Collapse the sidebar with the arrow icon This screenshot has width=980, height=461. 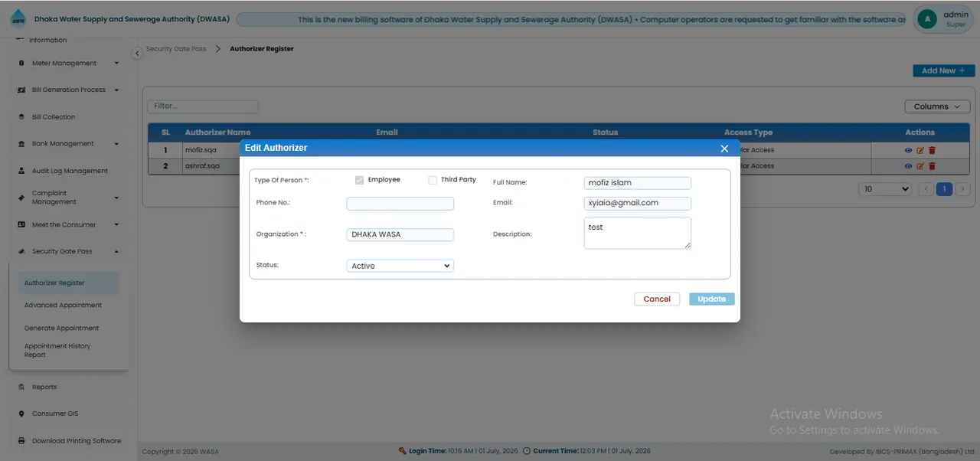(137, 53)
